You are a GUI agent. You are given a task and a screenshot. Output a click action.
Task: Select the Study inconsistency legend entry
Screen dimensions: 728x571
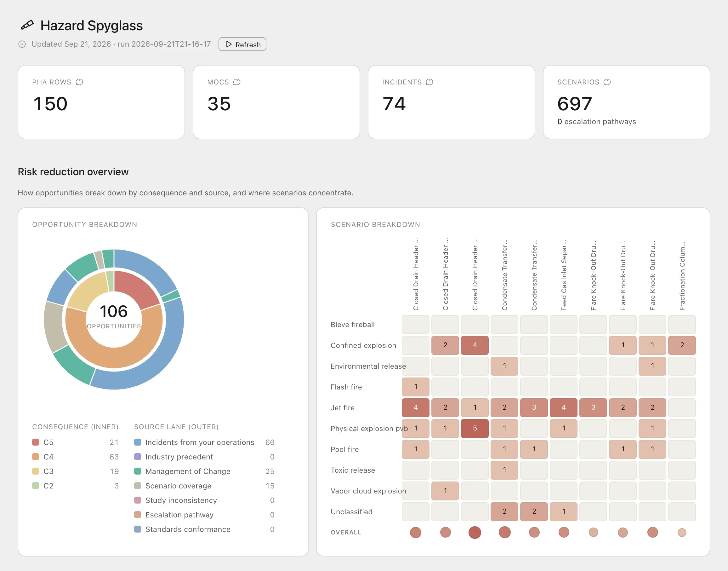coord(204,500)
